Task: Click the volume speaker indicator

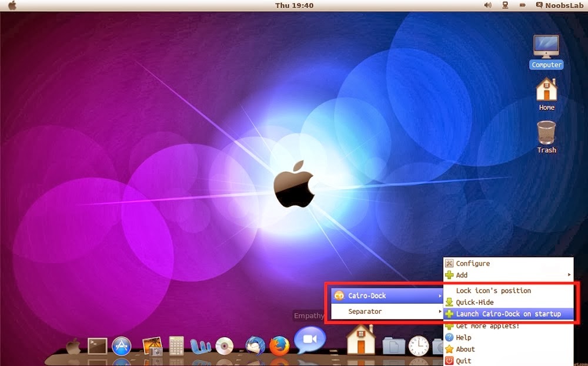Action: [x=487, y=5]
